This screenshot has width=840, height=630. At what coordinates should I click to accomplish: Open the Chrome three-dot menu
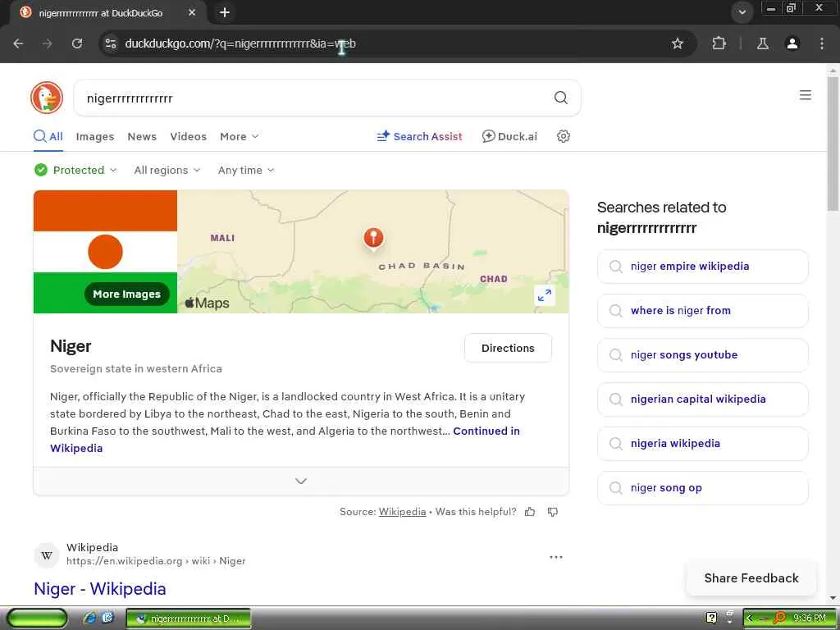click(x=821, y=43)
